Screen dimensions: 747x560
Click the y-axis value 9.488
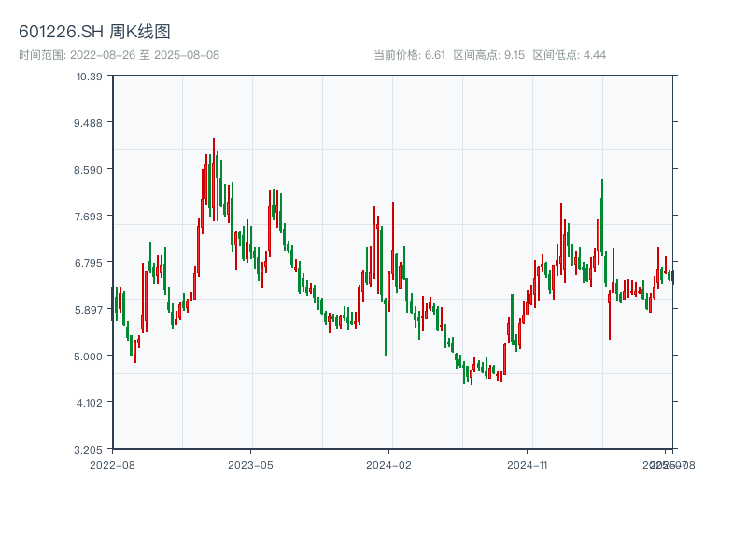[88, 123]
